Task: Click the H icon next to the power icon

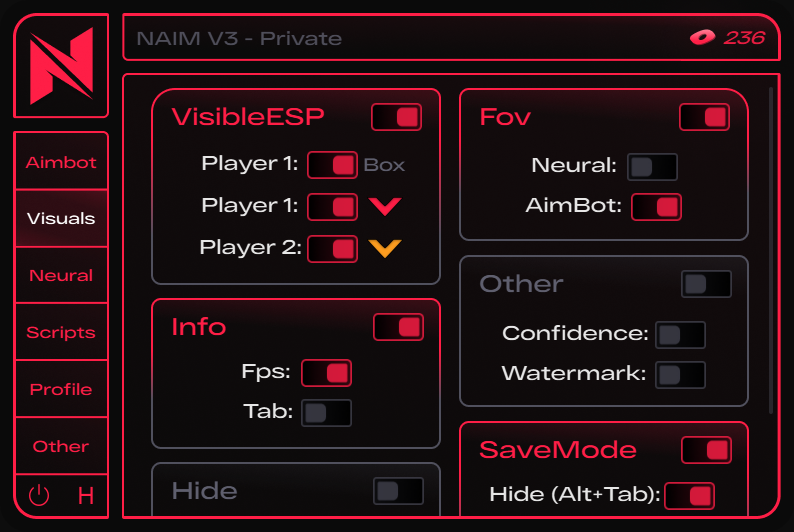Action: click(86, 496)
